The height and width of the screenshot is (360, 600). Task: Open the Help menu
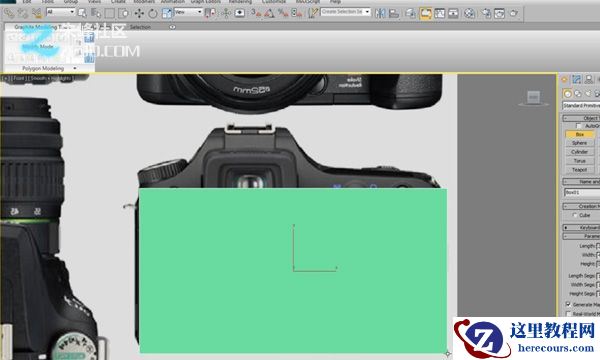[x=335, y=2]
